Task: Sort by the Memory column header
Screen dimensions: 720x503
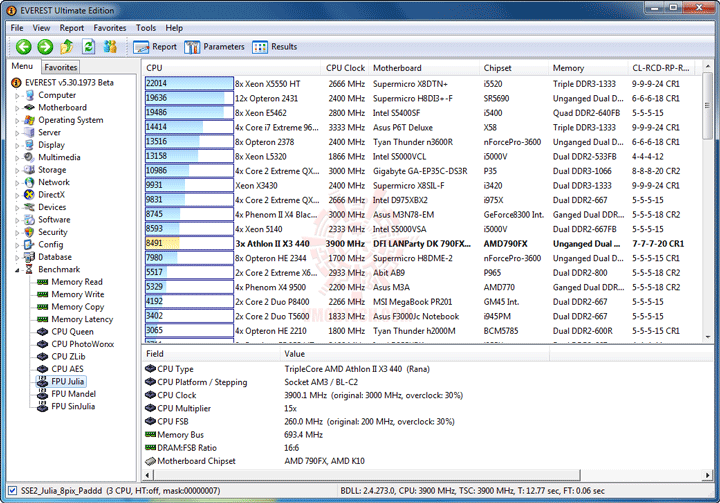Action: coord(588,68)
